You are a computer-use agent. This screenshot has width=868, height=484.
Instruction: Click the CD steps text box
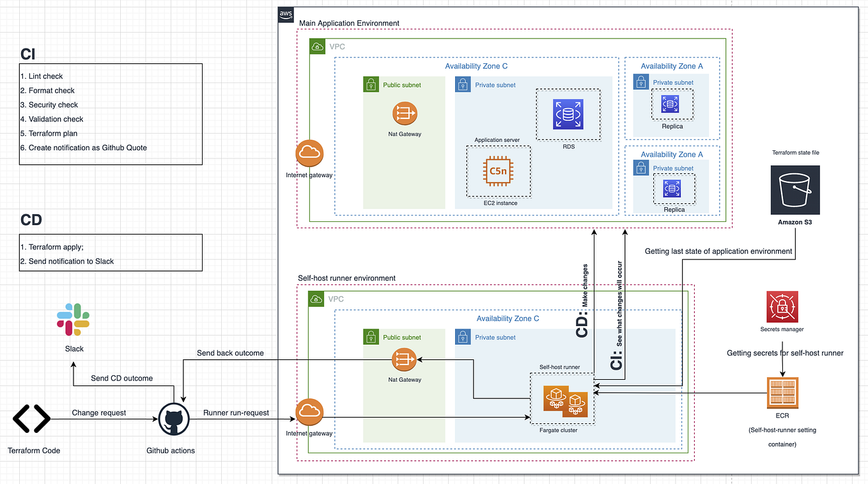point(111,252)
